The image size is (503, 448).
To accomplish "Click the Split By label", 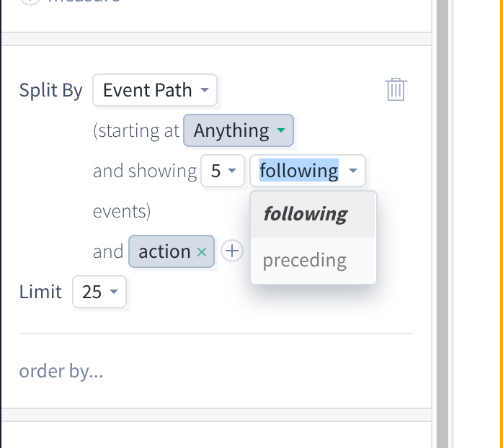I will pyautogui.click(x=50, y=90).
